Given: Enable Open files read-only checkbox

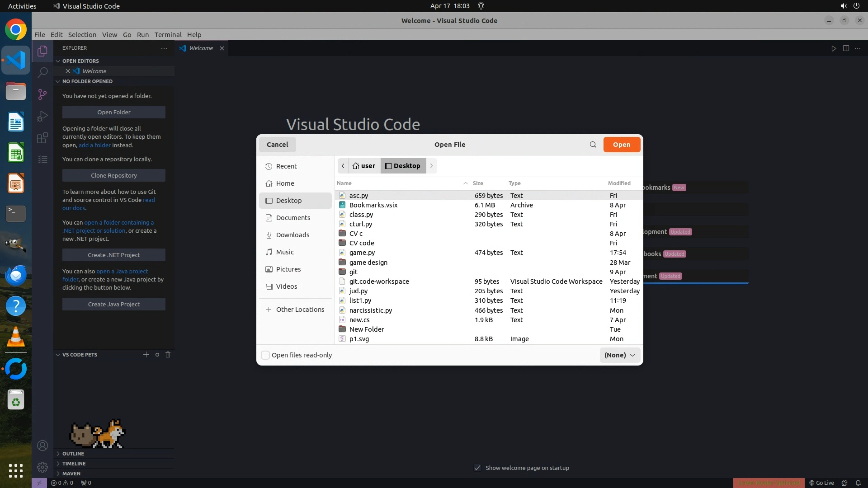Looking at the screenshot, I should (266, 355).
